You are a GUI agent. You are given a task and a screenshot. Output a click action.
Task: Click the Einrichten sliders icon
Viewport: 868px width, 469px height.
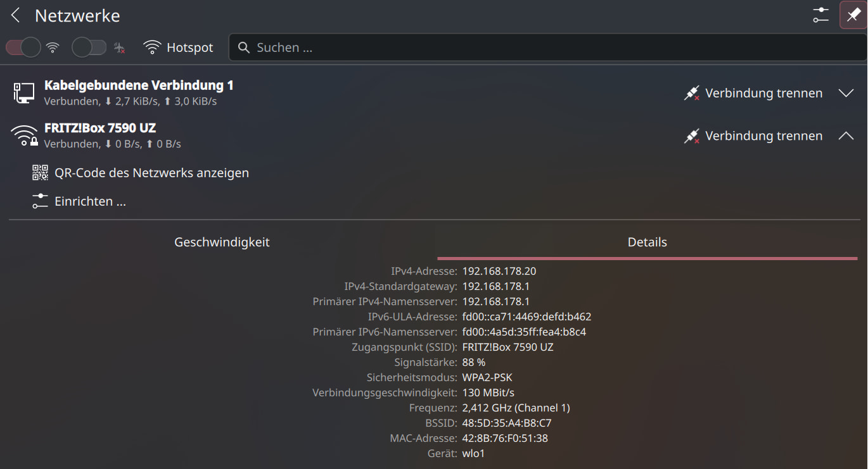[x=40, y=202]
